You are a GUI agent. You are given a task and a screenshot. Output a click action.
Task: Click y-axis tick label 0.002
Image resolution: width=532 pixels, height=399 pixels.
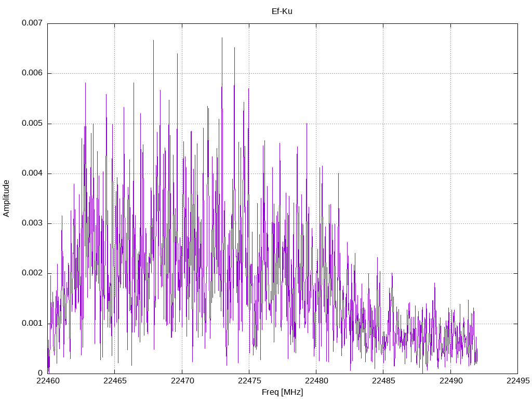[32, 273]
